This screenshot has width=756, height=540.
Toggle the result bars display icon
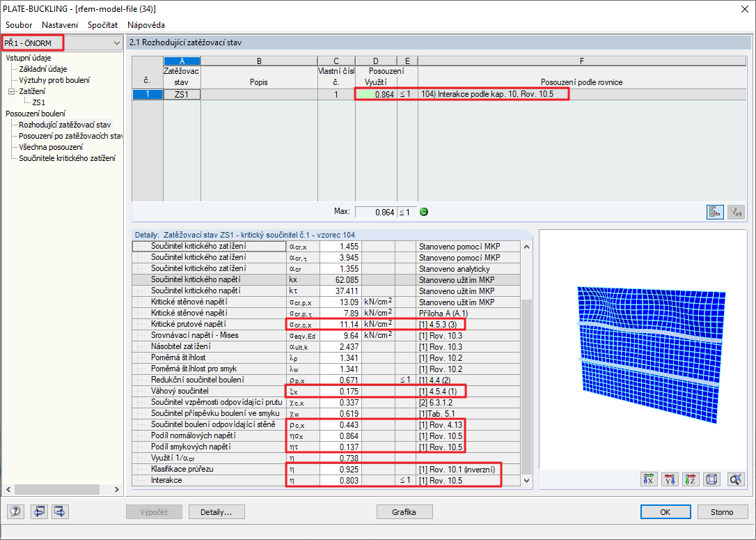click(x=715, y=212)
